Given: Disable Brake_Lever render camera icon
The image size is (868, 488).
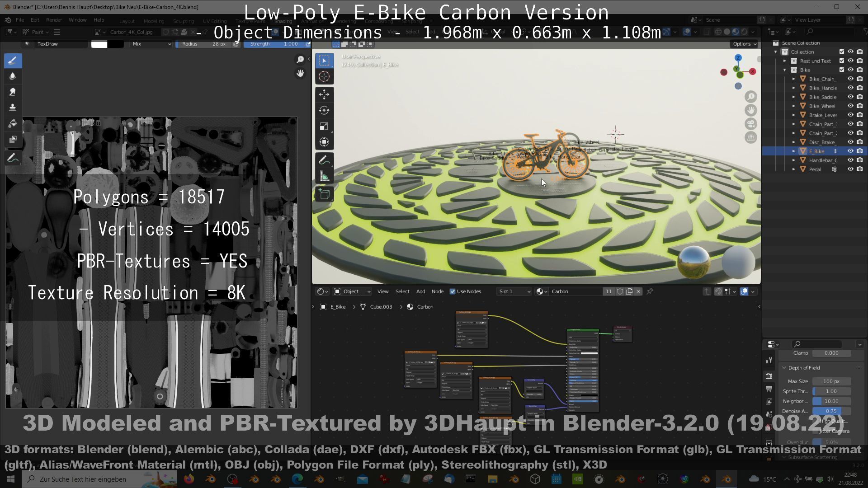Looking at the screenshot, I should tap(859, 115).
